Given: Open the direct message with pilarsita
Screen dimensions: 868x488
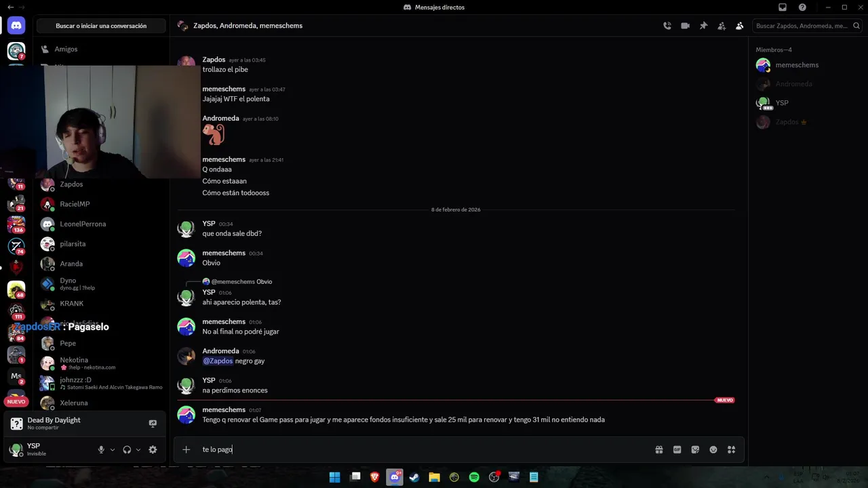Looking at the screenshot, I should (102, 244).
